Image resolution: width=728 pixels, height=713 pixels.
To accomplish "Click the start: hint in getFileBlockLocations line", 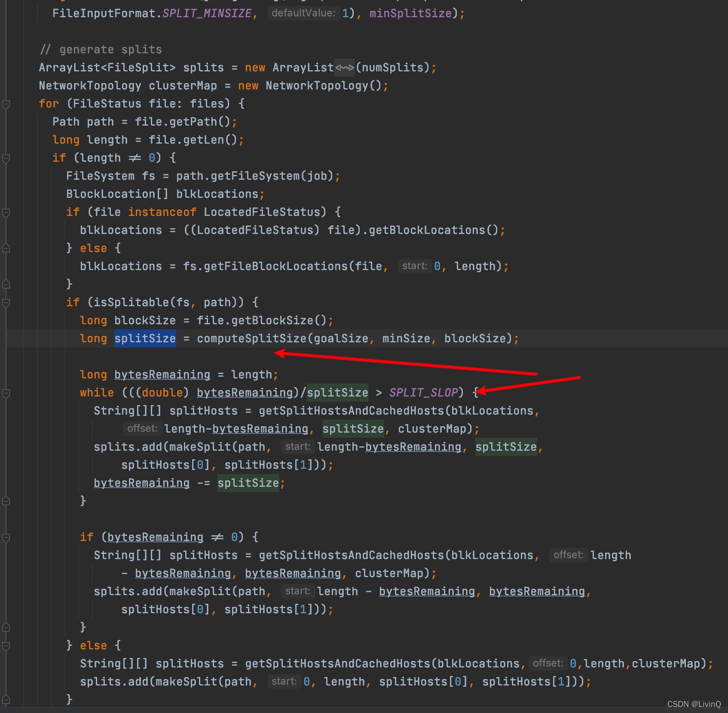I will pyautogui.click(x=414, y=266).
